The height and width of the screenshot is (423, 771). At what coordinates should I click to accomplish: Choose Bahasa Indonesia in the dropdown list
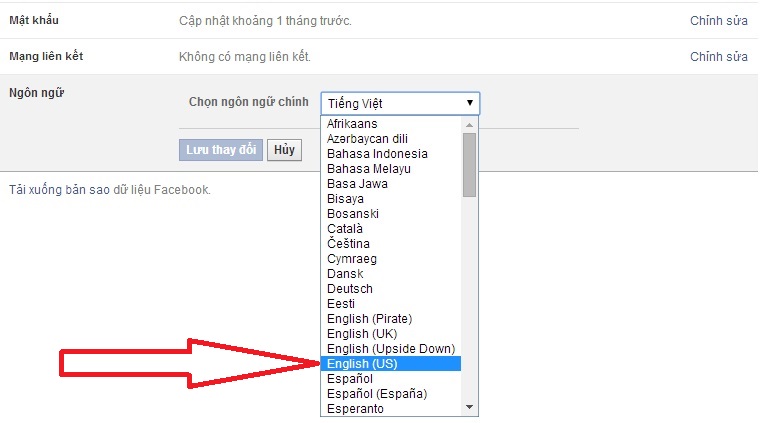tap(391, 153)
